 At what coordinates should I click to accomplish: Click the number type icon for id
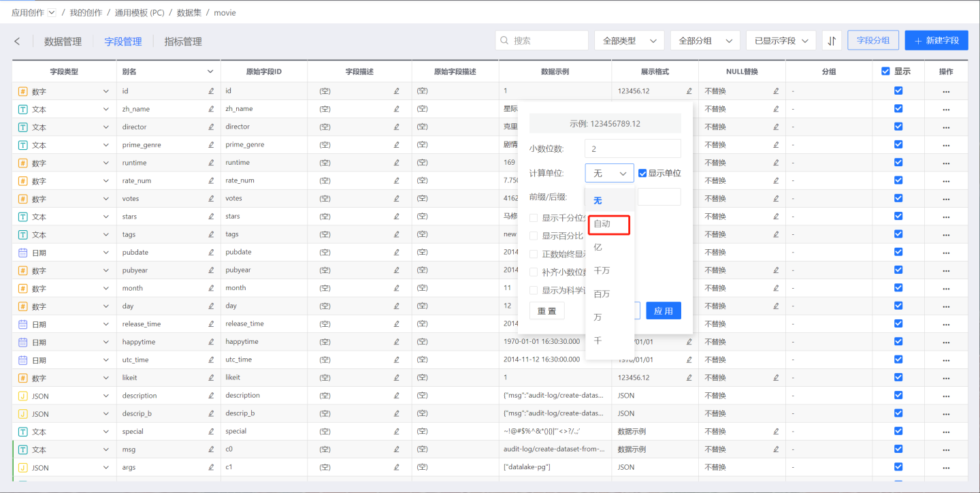pyautogui.click(x=23, y=91)
